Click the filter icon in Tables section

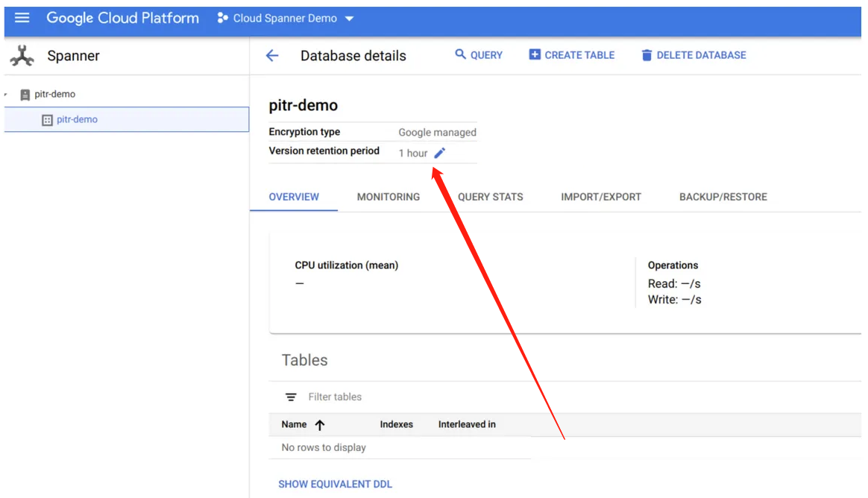click(291, 397)
